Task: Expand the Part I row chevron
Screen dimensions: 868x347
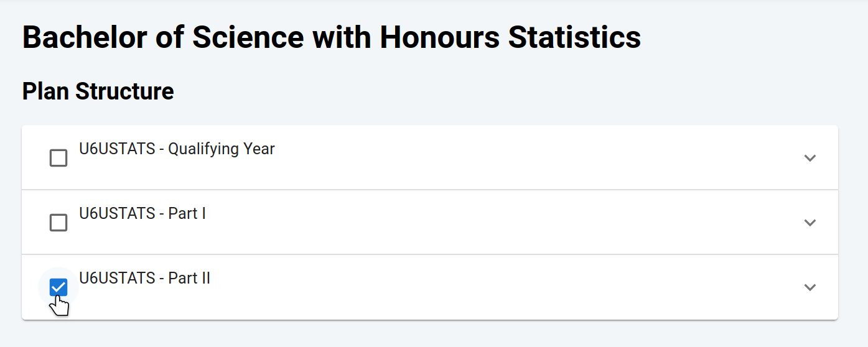Action: click(810, 223)
